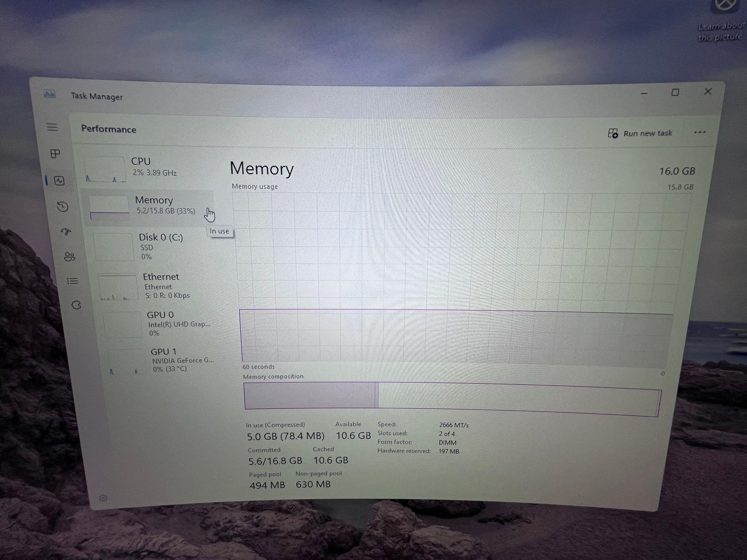The width and height of the screenshot is (747, 560).
Task: Maximize the Task Manager window
Action: [x=675, y=92]
